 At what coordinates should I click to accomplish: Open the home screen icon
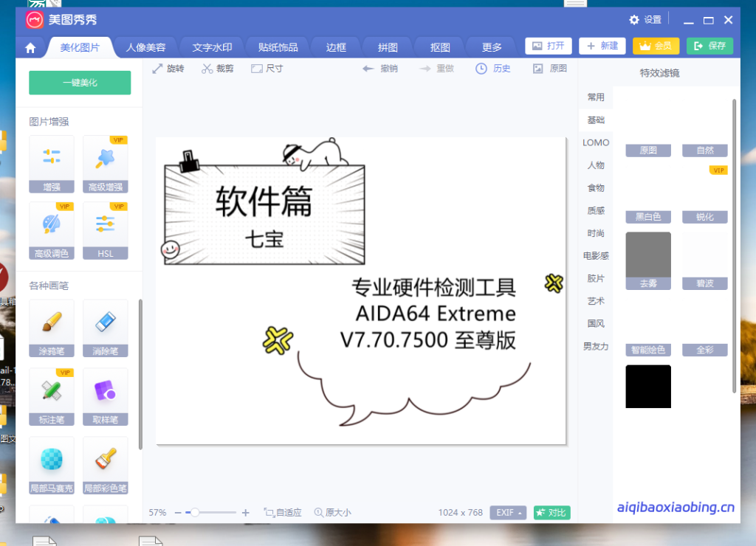pyautogui.click(x=30, y=48)
